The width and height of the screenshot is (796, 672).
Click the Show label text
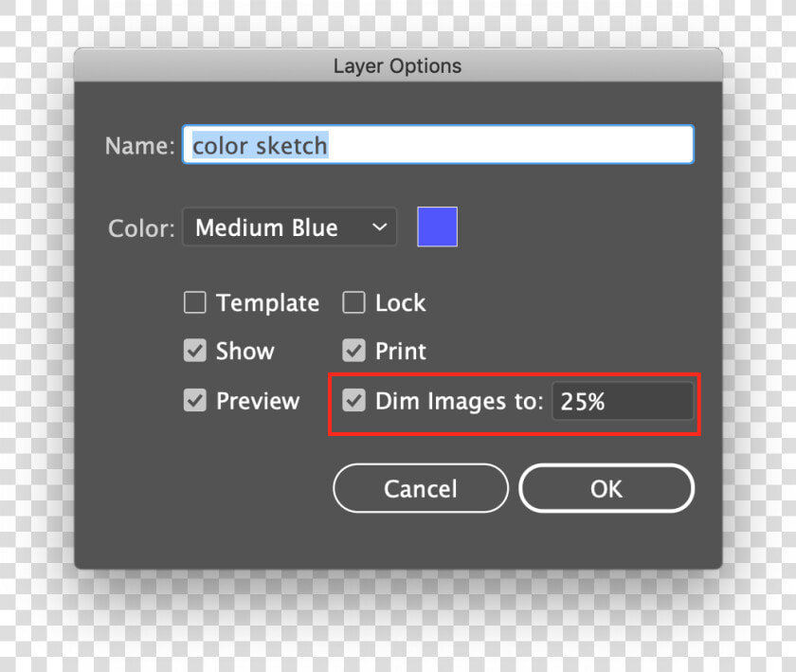(245, 351)
